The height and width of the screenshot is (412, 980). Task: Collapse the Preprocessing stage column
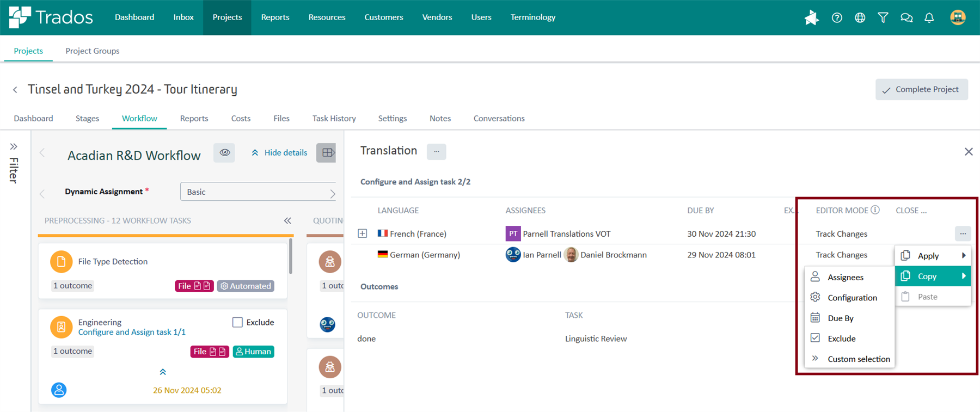tap(287, 220)
